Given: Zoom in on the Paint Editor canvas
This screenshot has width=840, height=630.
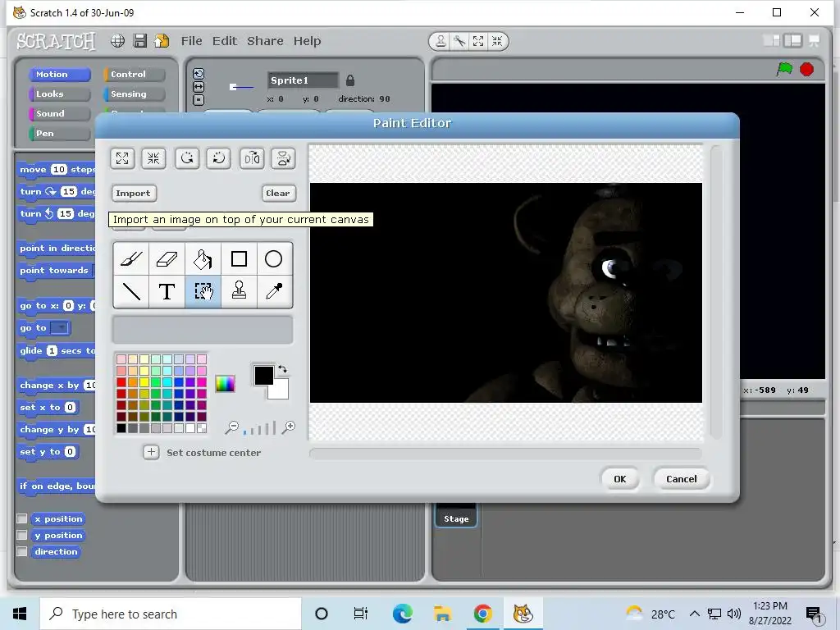Looking at the screenshot, I should pos(289,427).
